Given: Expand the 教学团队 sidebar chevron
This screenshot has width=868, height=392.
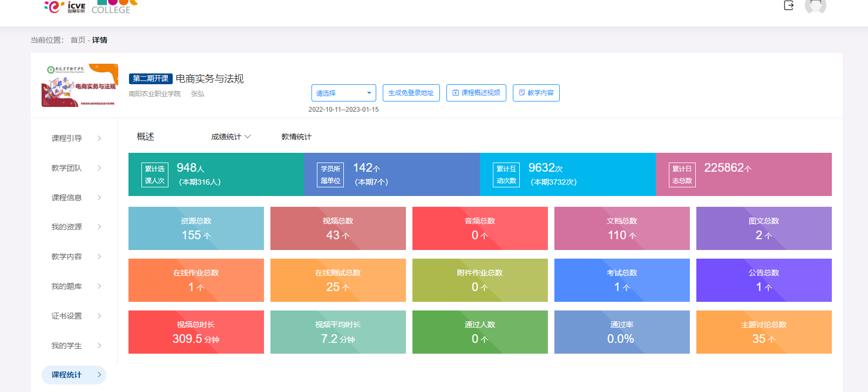Looking at the screenshot, I should click(x=99, y=168).
